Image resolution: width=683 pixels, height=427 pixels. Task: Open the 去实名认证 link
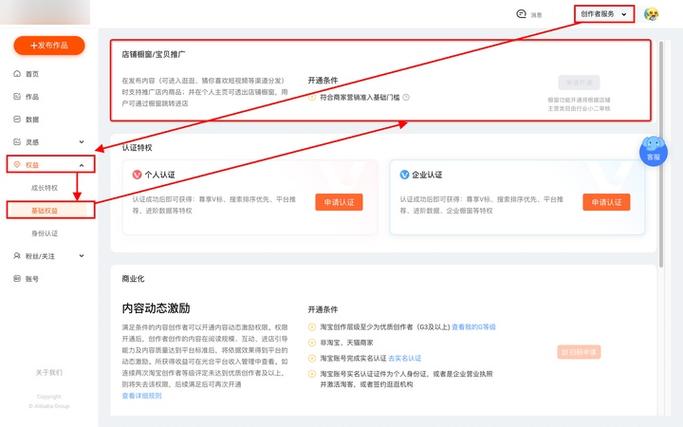click(x=405, y=358)
